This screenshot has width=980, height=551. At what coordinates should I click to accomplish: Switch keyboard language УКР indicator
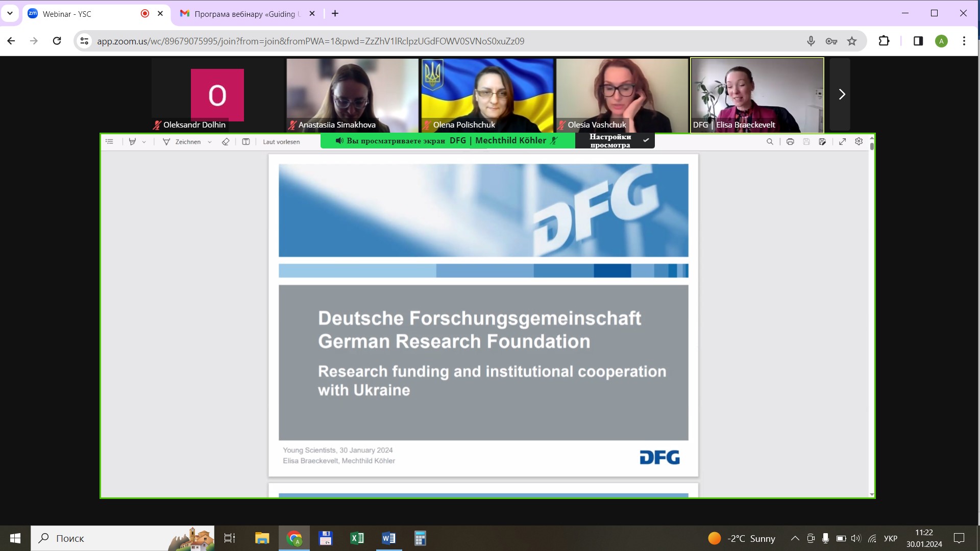891,538
